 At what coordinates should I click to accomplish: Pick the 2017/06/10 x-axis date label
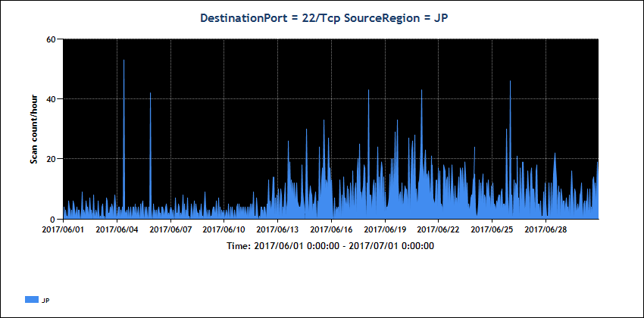224,229
